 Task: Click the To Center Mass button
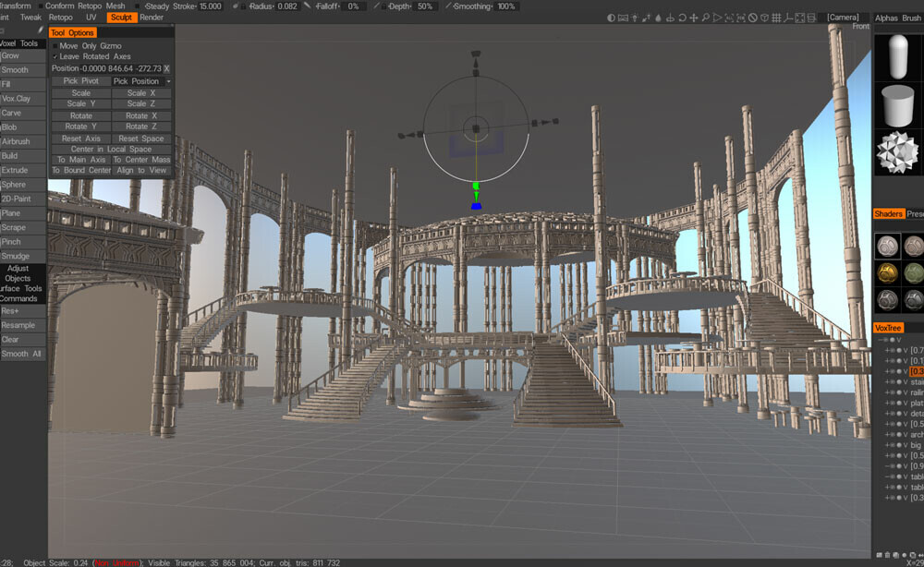pyautogui.click(x=141, y=160)
